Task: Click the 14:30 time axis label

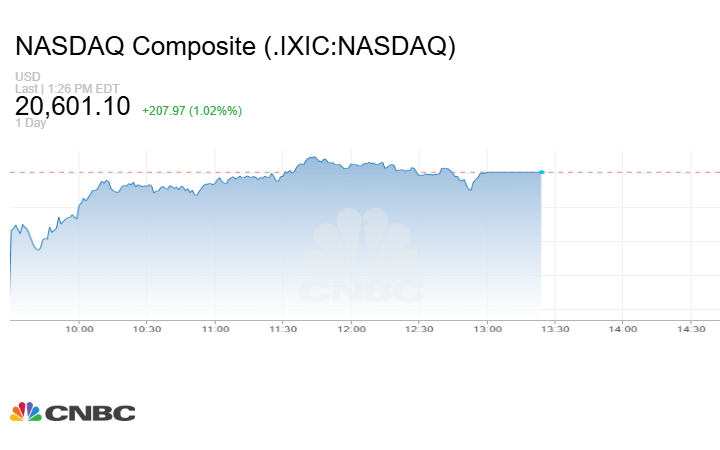Action: click(x=691, y=329)
